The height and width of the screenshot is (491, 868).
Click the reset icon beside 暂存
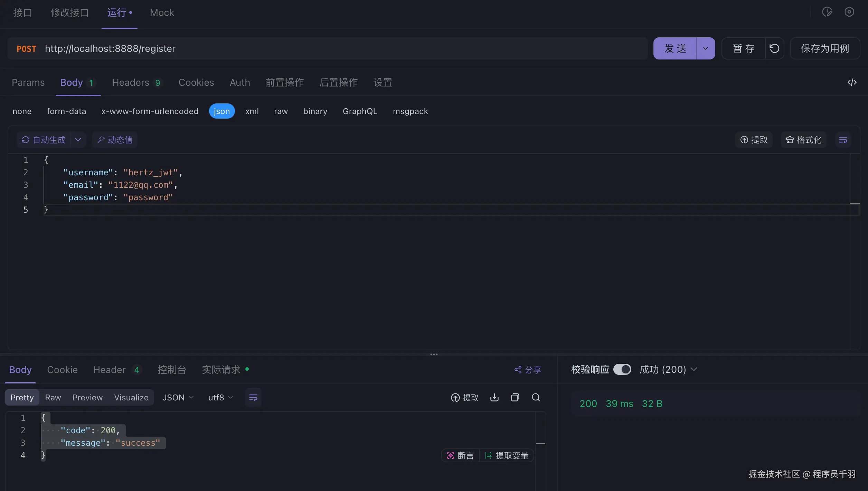coord(774,48)
